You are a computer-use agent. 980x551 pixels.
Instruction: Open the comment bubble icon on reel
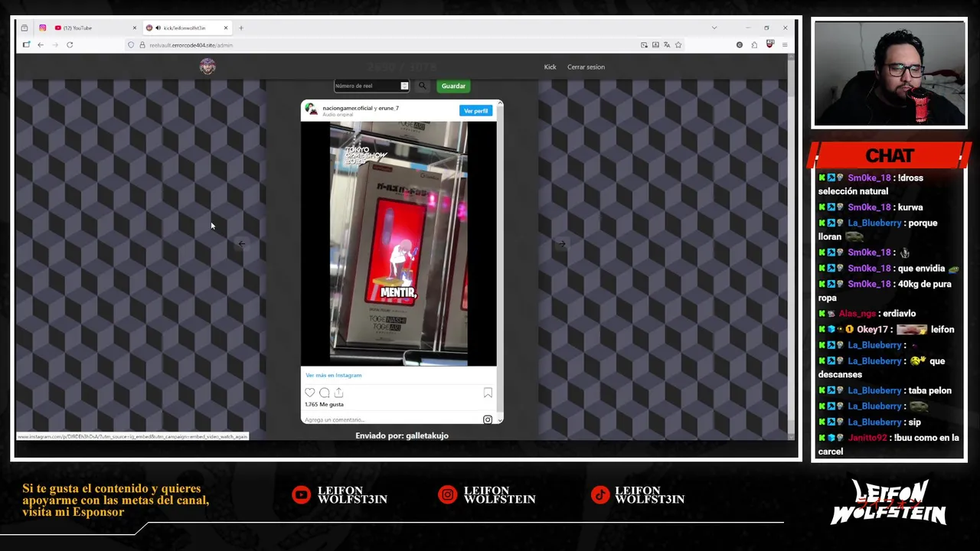(x=325, y=393)
